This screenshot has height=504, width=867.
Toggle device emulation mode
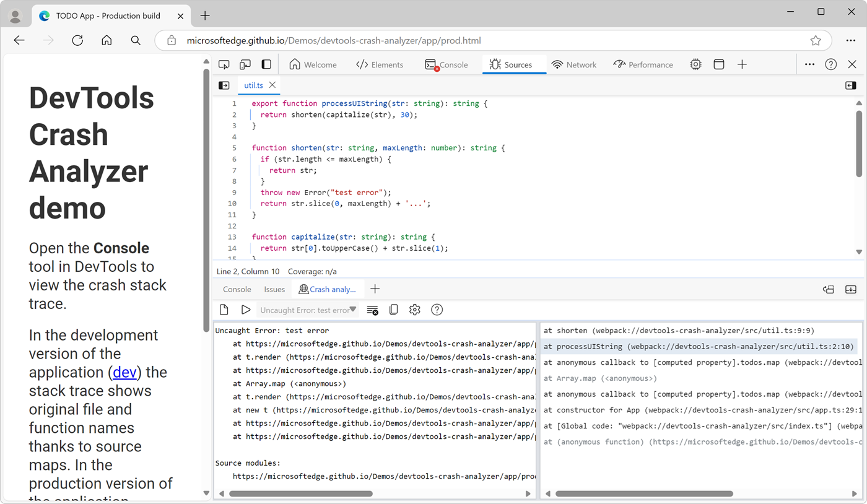click(x=245, y=64)
